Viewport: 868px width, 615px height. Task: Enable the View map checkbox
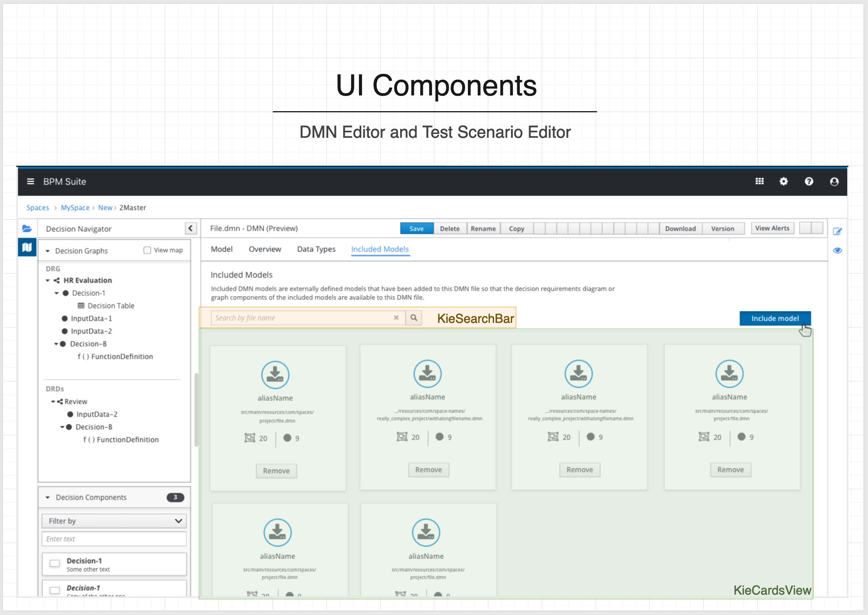click(147, 250)
